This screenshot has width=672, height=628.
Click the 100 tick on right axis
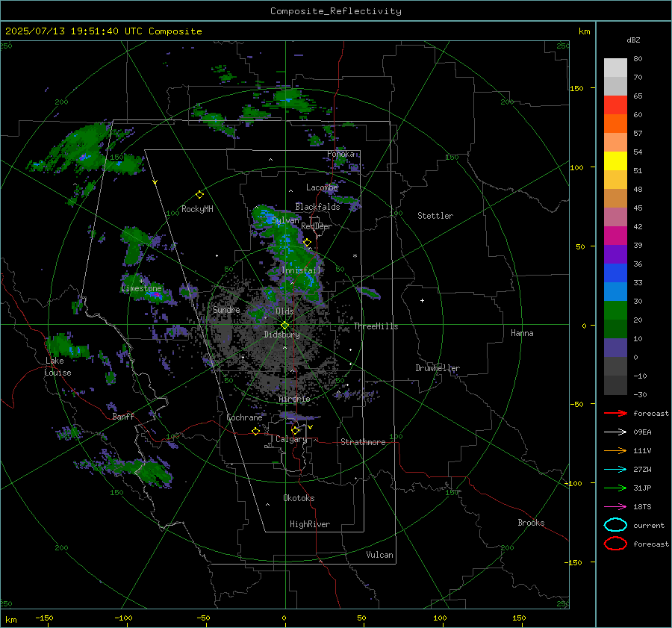click(576, 167)
